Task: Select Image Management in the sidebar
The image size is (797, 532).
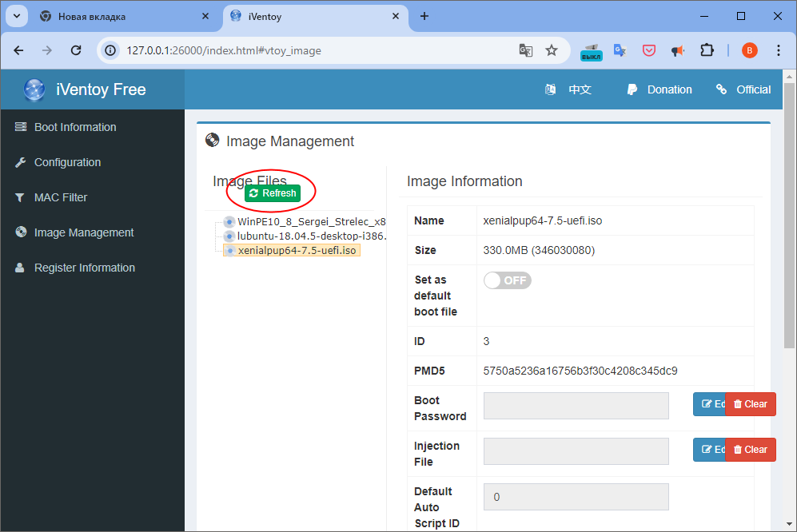Action: point(84,232)
